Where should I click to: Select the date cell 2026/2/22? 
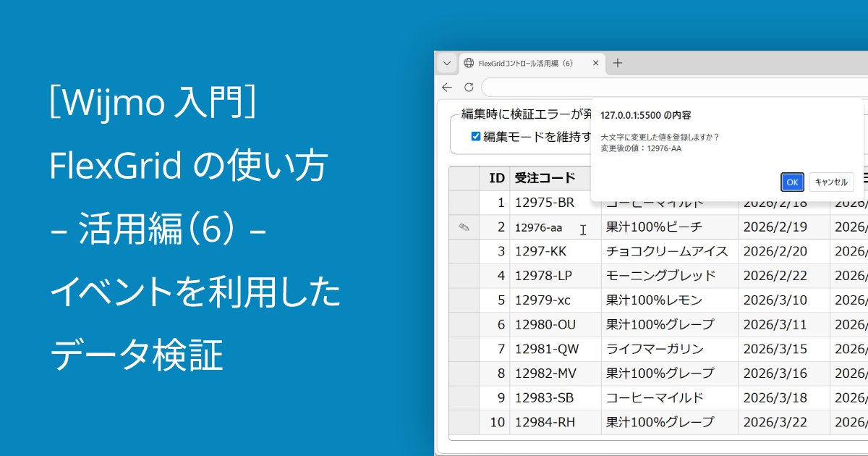pos(784,276)
